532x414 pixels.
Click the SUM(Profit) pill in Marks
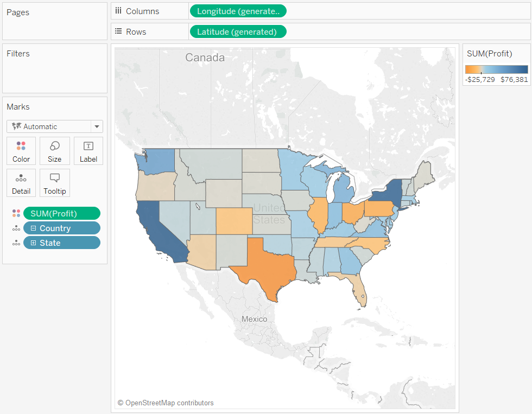[x=61, y=214]
